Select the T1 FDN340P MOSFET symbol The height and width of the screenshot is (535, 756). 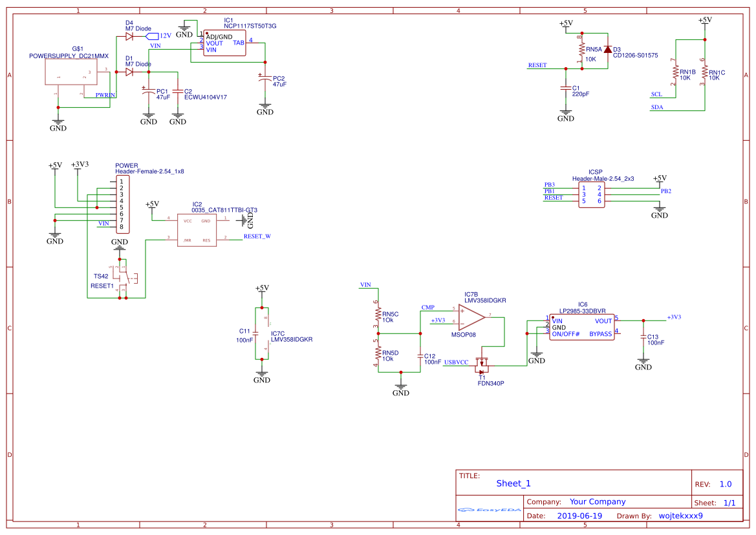tap(482, 366)
